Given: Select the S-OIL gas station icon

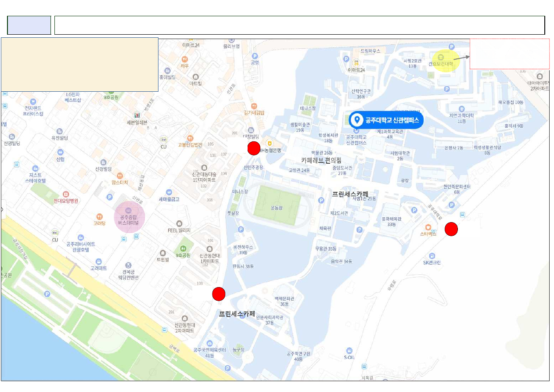Looking at the screenshot, I should click(349, 350).
